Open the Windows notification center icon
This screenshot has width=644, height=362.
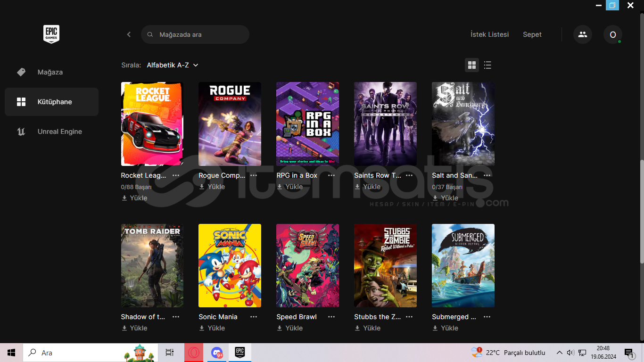628,353
